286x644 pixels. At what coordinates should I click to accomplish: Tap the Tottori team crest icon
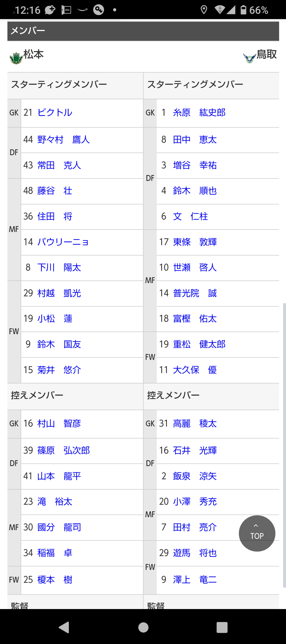pyautogui.click(x=249, y=57)
